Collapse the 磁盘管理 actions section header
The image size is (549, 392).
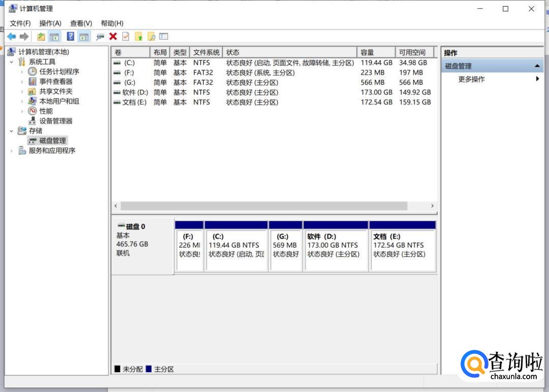(537, 67)
